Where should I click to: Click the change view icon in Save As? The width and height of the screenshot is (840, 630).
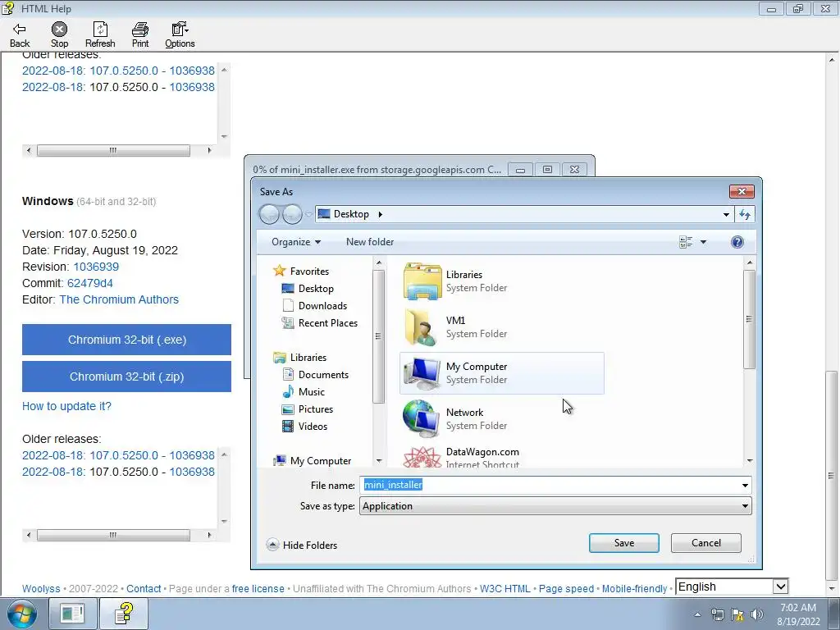[x=686, y=242]
